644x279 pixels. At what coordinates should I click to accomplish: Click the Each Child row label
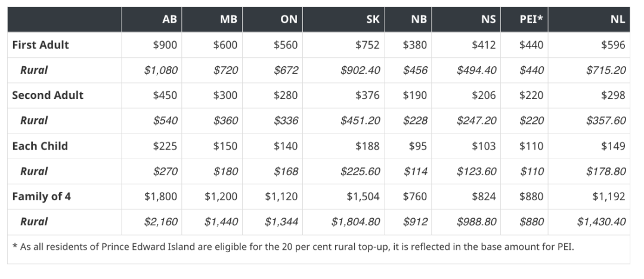[x=40, y=146]
